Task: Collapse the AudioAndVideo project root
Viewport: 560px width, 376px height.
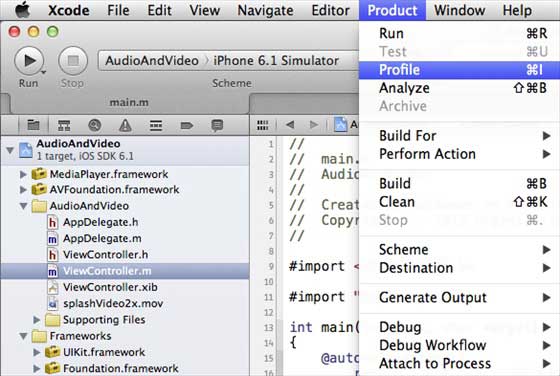Action: tap(10, 150)
